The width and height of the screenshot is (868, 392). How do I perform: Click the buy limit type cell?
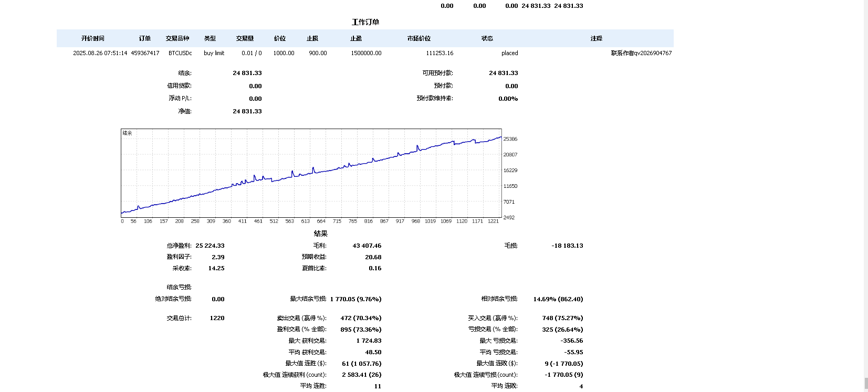coord(214,53)
